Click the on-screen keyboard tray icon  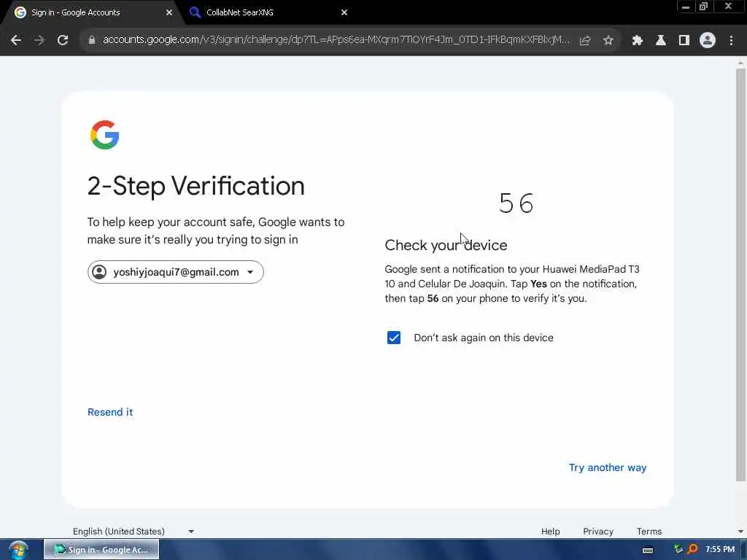tap(648, 550)
